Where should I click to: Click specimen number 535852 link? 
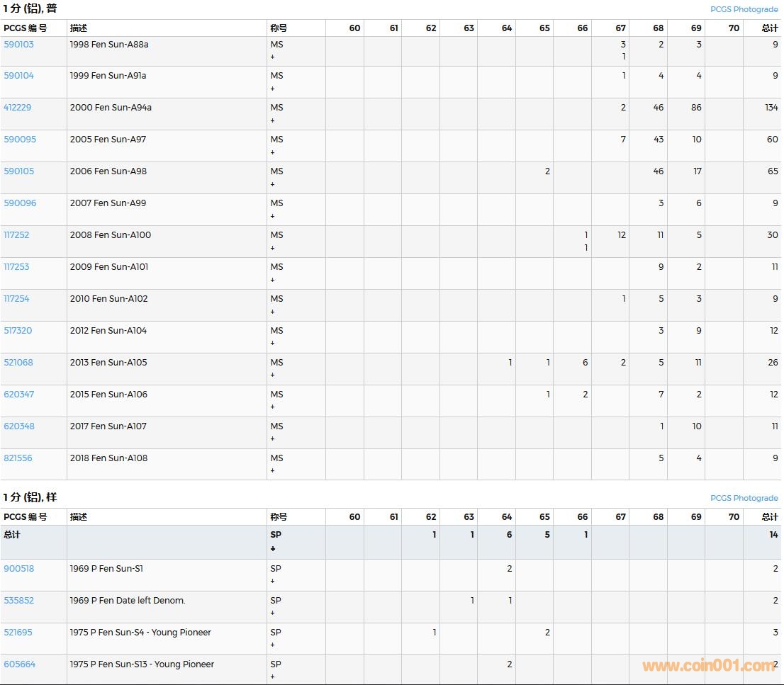tap(18, 601)
